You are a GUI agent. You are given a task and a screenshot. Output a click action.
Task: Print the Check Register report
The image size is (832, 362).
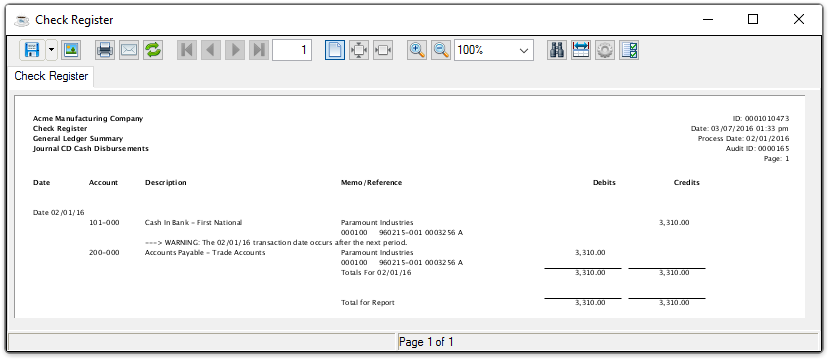(x=105, y=50)
